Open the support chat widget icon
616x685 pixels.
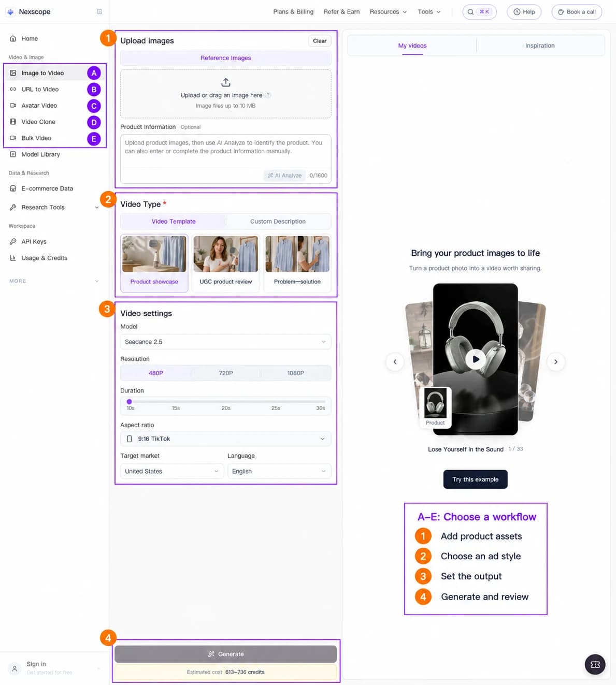click(x=595, y=665)
